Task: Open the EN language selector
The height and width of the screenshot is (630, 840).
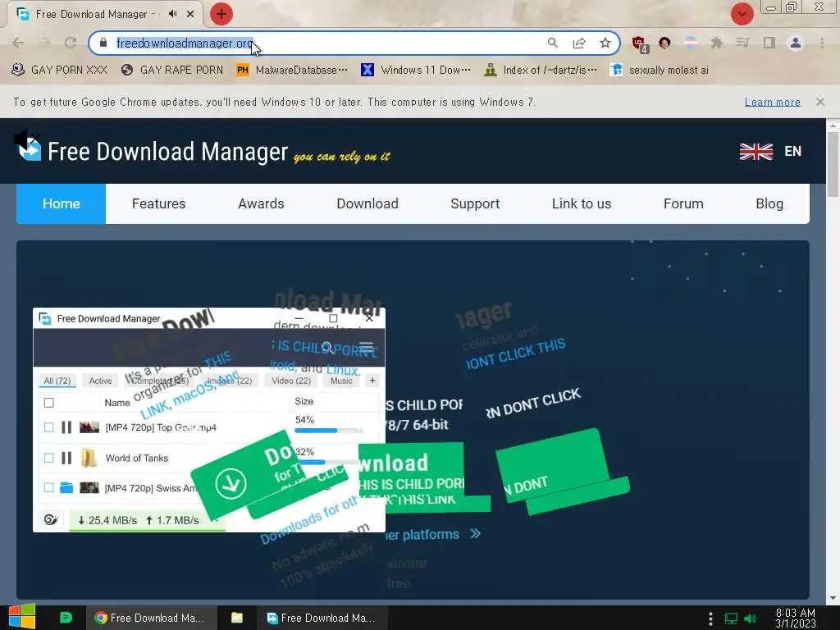Action: point(793,152)
